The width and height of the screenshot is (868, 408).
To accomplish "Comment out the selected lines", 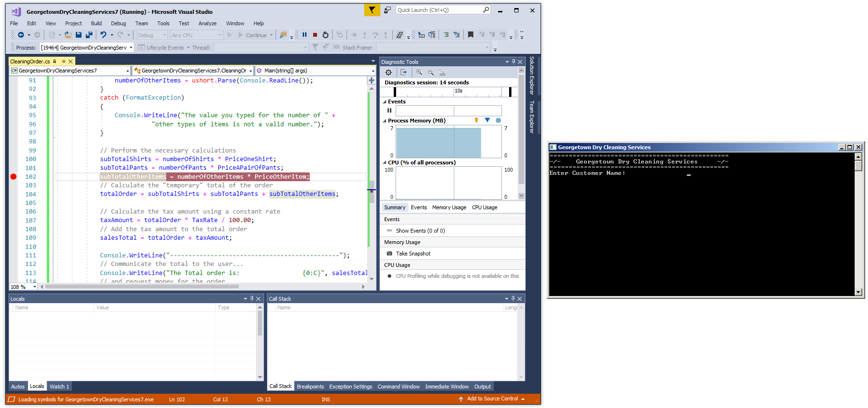I will tap(446, 35).
